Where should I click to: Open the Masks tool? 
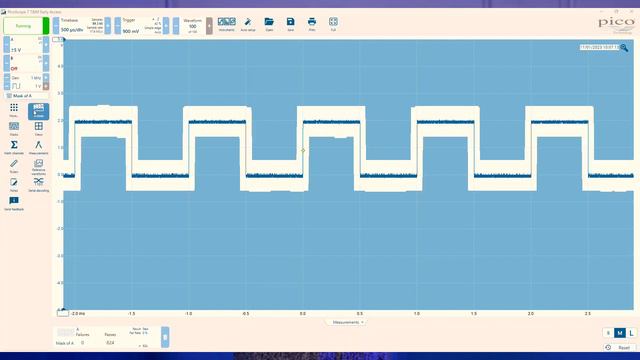[x=14, y=129]
